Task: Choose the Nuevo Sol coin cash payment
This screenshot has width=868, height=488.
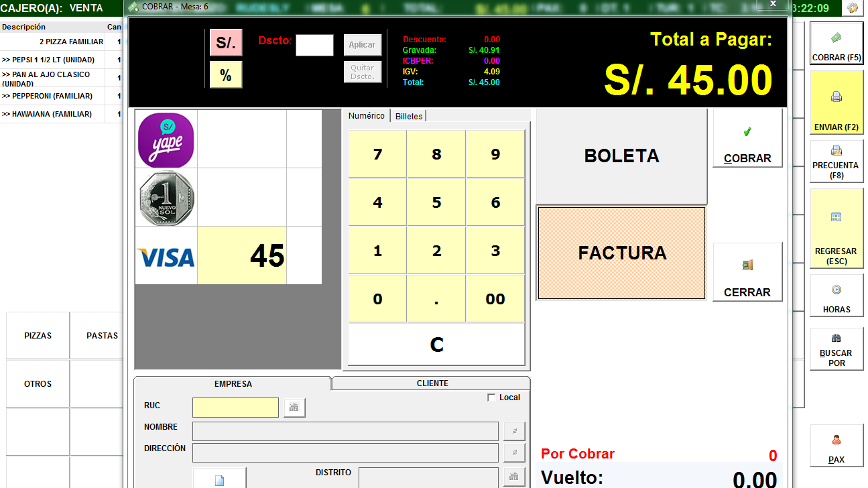Action: tap(166, 197)
